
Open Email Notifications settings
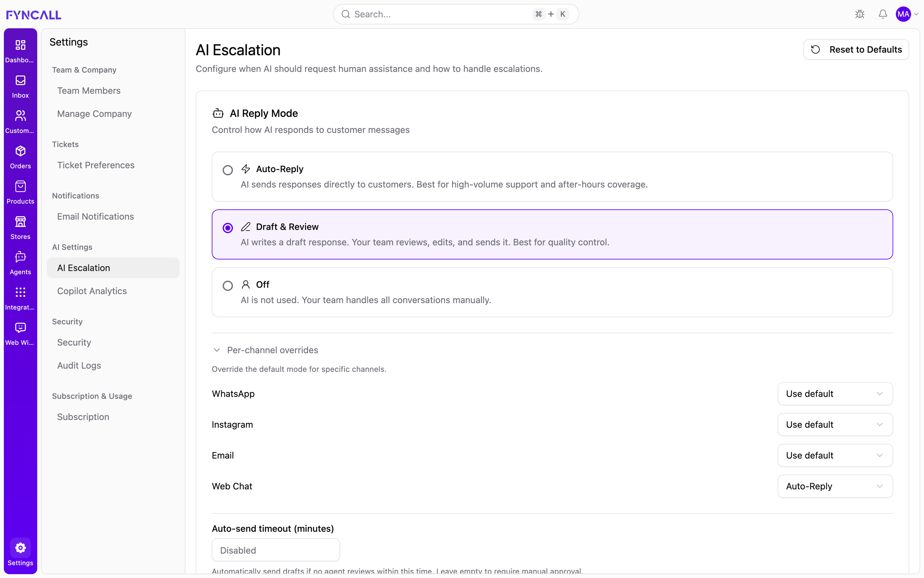coord(113,216)
